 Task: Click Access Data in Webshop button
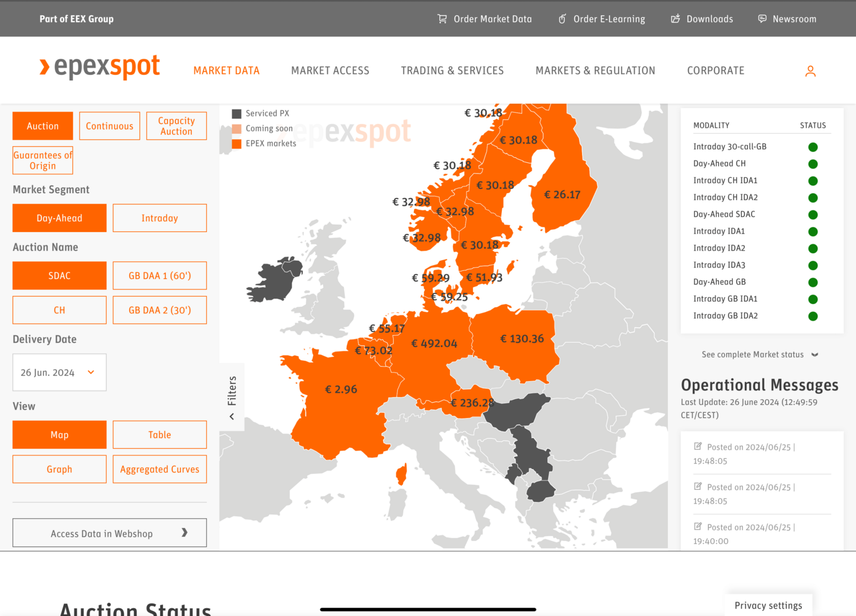pos(110,533)
